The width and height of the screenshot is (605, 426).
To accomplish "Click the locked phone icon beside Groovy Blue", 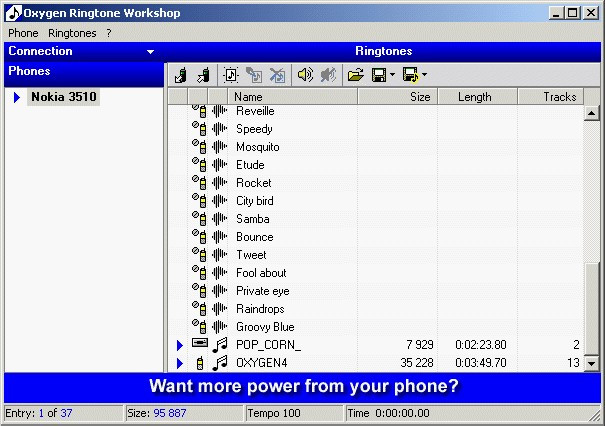I will (199, 326).
